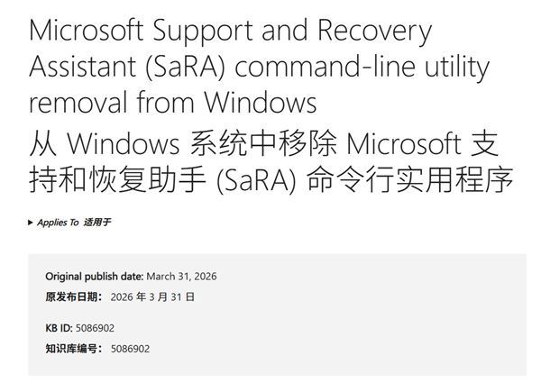The height and width of the screenshot is (392, 541).
Task: Click "Microsoft Support and Recovery" in the title
Action: (230, 32)
